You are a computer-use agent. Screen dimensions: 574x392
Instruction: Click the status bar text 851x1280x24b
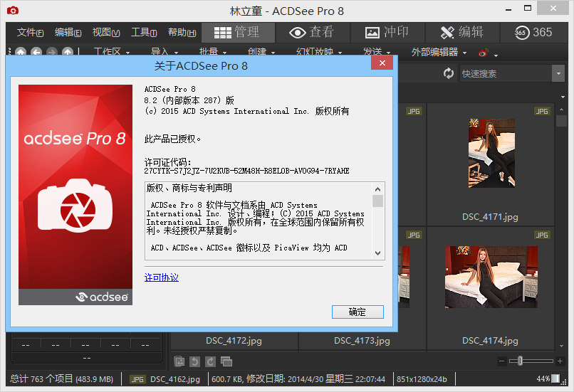[x=422, y=379]
